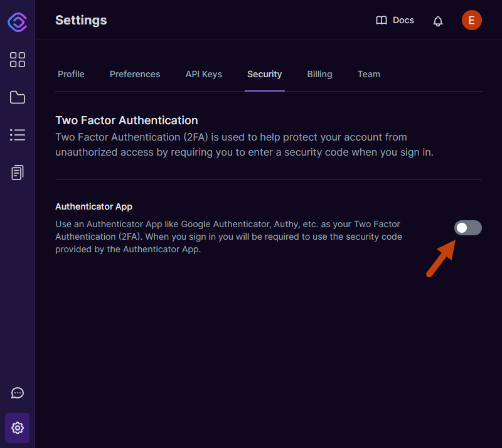Switch to the Preferences tab

coord(135,74)
